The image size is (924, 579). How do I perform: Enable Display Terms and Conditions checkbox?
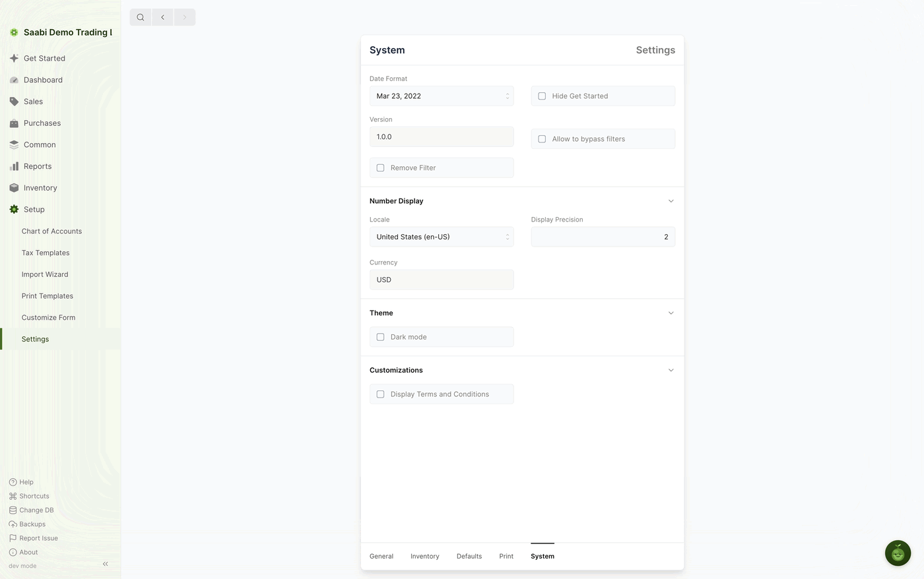[380, 394]
